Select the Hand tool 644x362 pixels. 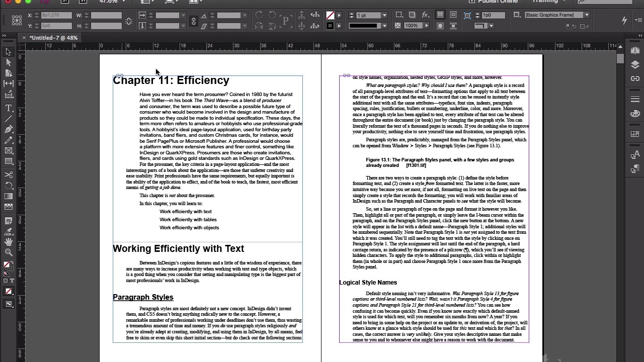(9, 242)
